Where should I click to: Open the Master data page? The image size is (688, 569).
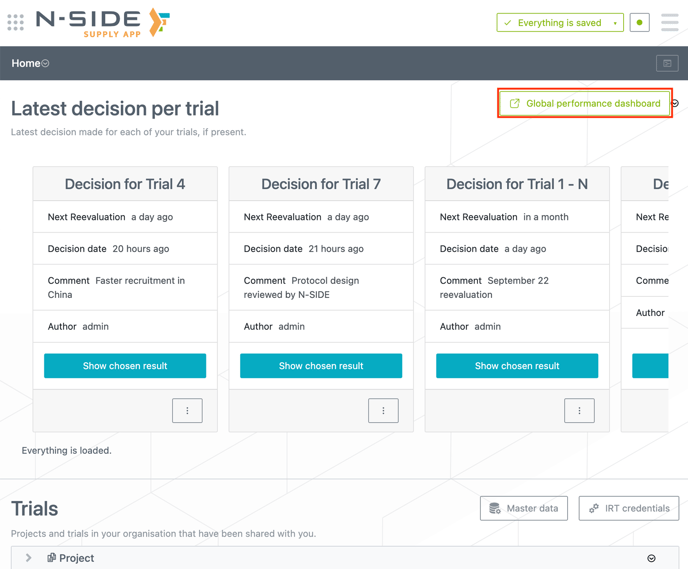tap(524, 508)
